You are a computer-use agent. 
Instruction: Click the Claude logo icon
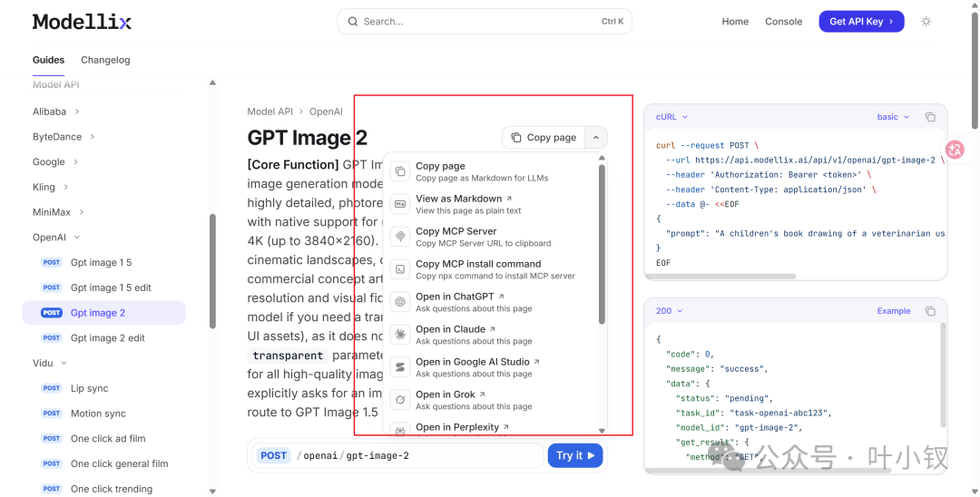tap(400, 335)
